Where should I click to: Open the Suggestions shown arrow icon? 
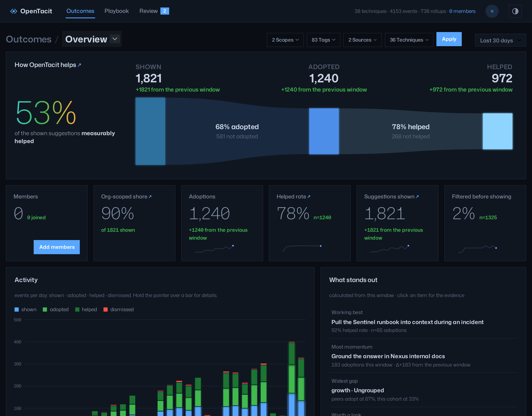[417, 197]
